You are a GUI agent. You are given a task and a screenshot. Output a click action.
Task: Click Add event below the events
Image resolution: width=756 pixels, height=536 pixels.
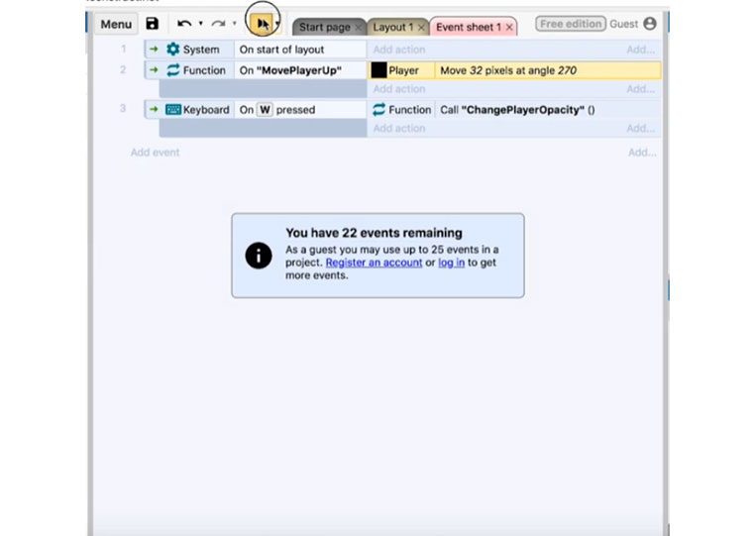[x=155, y=153]
